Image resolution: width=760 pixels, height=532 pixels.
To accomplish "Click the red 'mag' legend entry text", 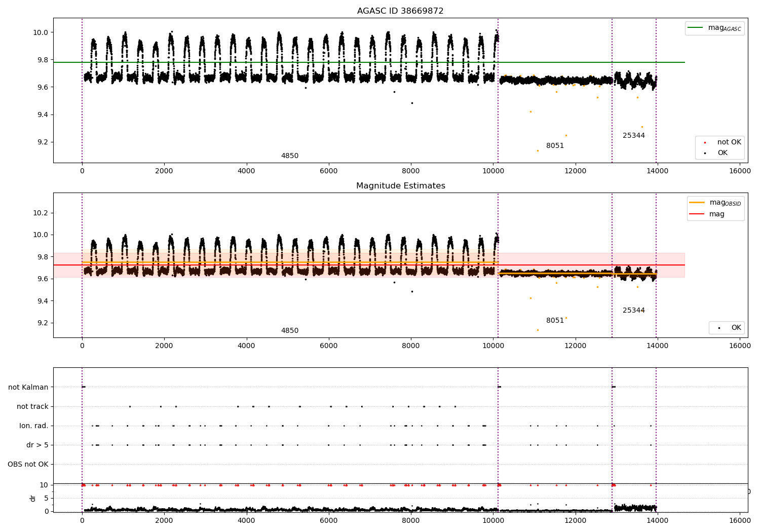I will pyautogui.click(x=717, y=214).
